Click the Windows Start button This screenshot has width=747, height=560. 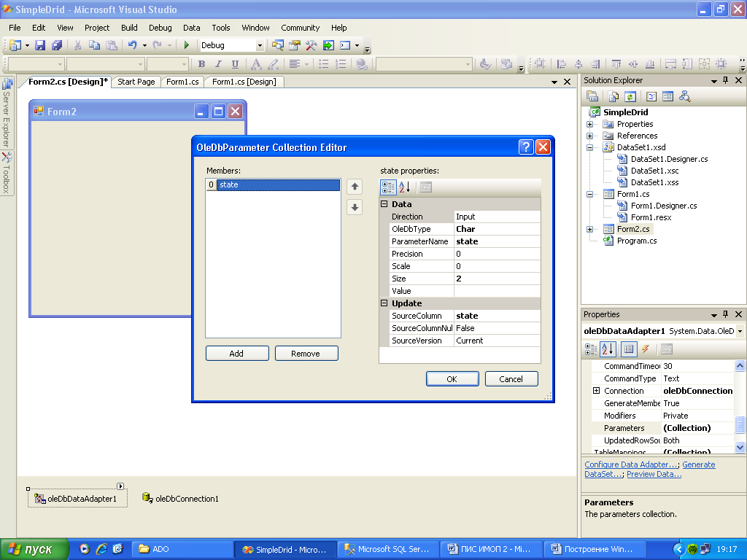coord(34,549)
